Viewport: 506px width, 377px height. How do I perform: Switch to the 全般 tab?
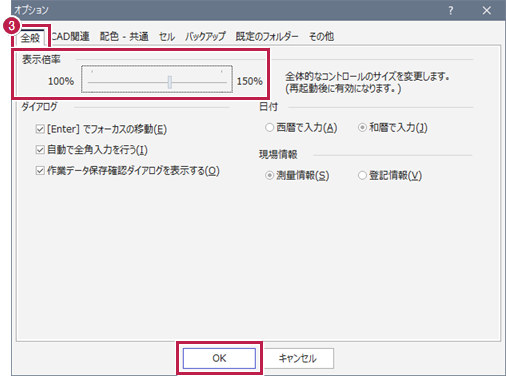(x=30, y=37)
